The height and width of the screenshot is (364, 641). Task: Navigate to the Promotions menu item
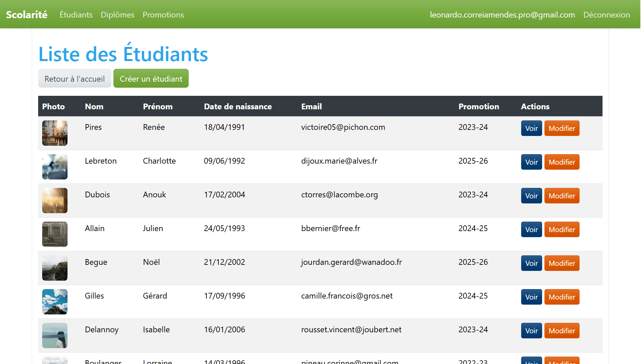coord(163,15)
